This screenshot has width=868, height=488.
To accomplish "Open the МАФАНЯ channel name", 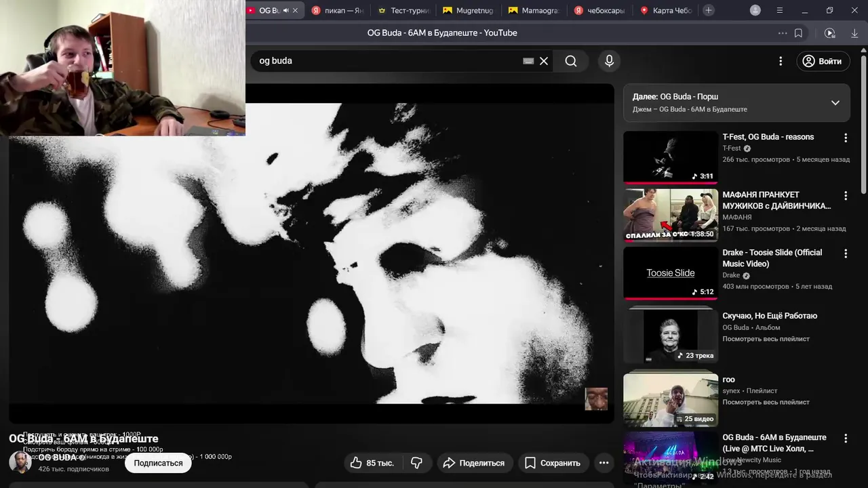I will tap(737, 218).
